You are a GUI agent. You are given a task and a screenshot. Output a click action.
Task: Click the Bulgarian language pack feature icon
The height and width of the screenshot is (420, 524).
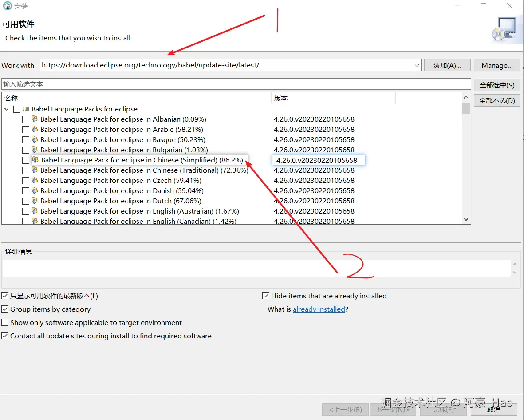pos(35,150)
